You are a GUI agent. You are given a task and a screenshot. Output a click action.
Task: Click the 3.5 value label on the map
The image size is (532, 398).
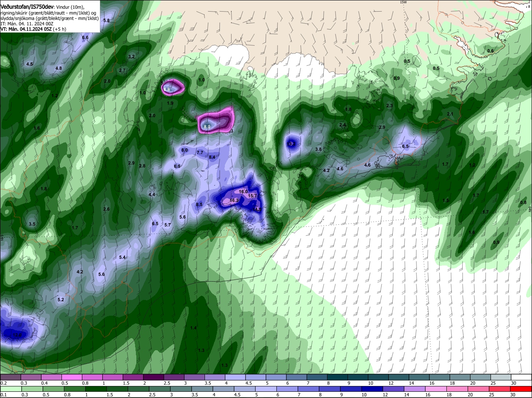[x=32, y=224]
